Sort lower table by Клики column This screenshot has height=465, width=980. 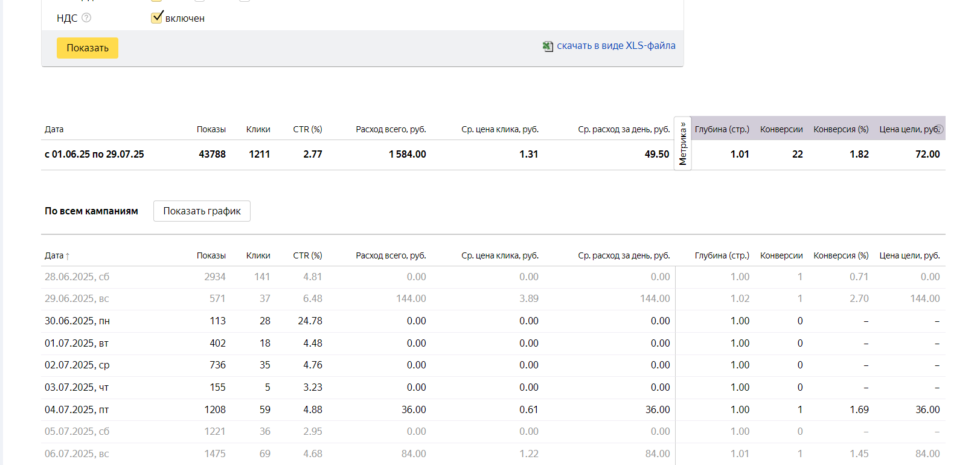click(258, 255)
